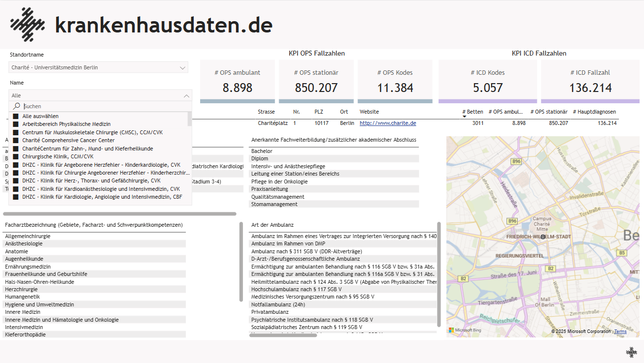Select 'DHZC - Klinik für Angeborene Herzfehler - Kinderkardiologie' checkbox

tap(16, 165)
